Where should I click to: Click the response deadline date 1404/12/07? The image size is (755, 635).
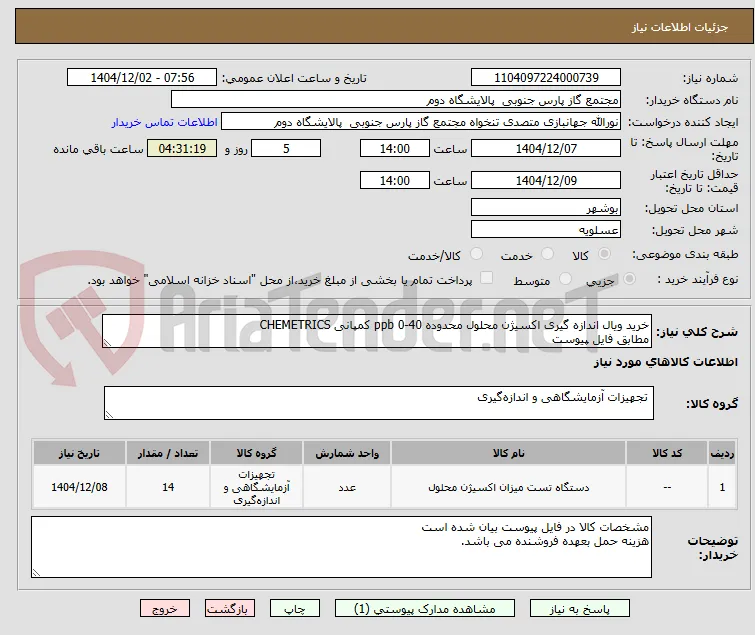tap(546, 148)
